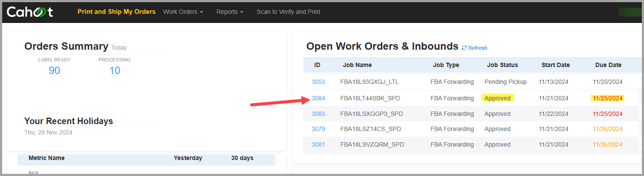Click due date 11/26/2024 of order 3081
The height and width of the screenshot is (176, 644).
click(607, 144)
